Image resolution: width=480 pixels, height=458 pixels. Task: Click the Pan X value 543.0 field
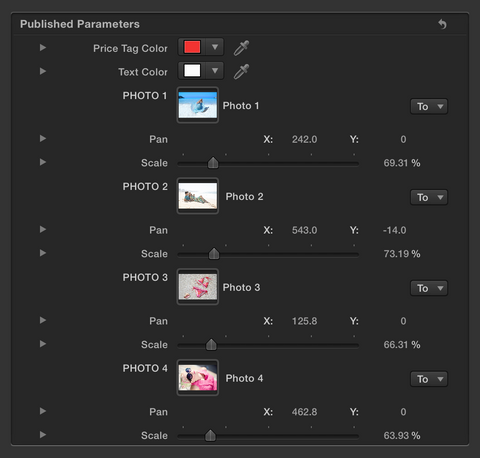pyautogui.click(x=304, y=230)
